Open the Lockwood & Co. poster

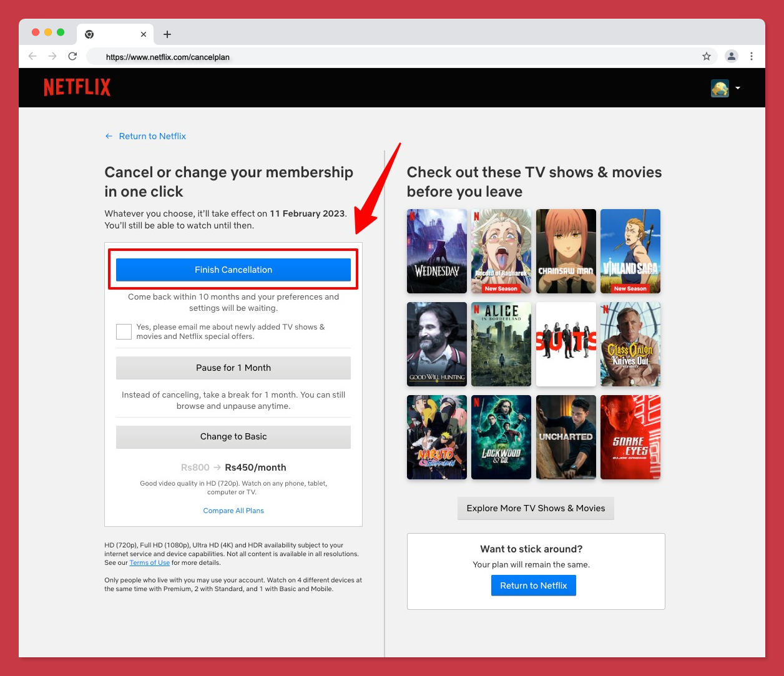501,437
